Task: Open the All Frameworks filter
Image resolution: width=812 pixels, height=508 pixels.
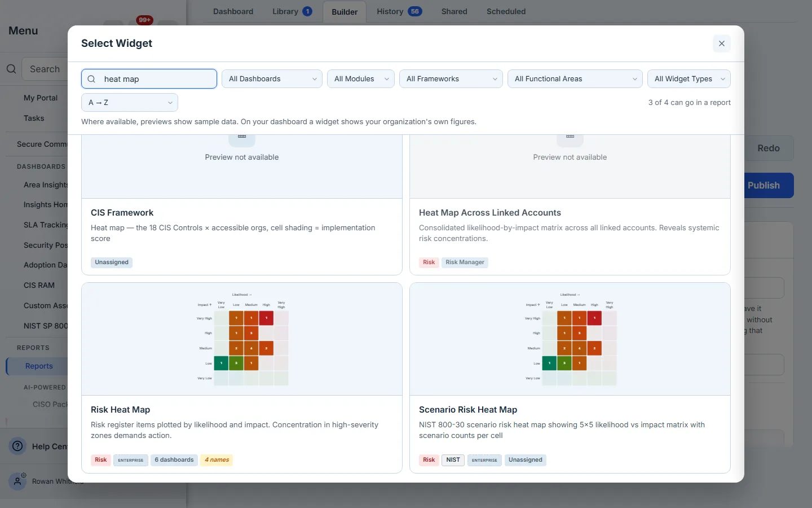Action: (x=451, y=79)
